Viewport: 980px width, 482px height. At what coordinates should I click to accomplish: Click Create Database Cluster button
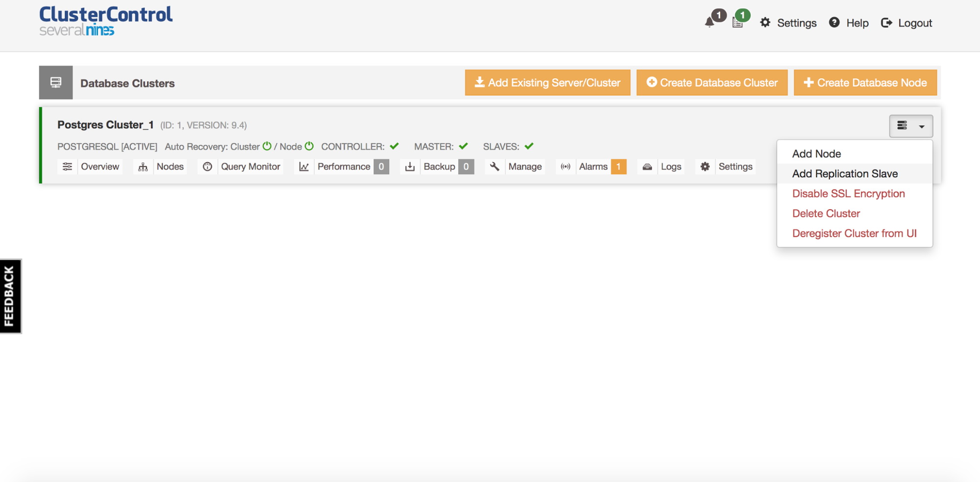[x=712, y=82]
